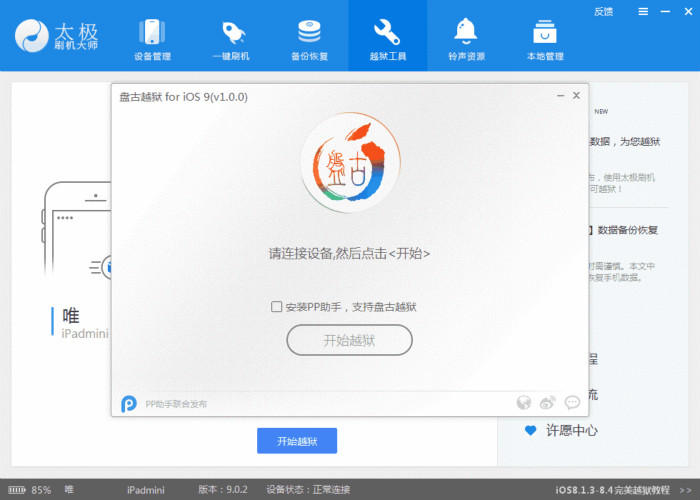700x500 pixels.
Task: Click the 盘古越狱 for iOS 9(v1.0.0) title
Action: pyautogui.click(x=183, y=97)
